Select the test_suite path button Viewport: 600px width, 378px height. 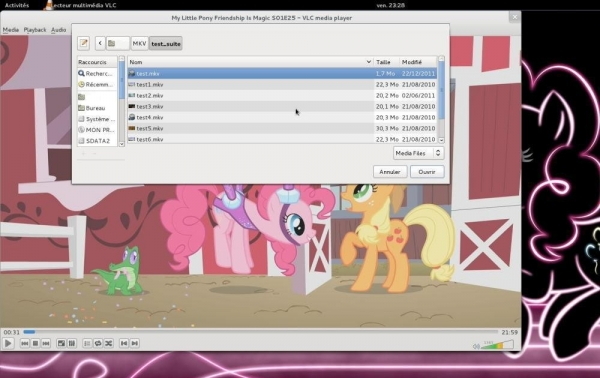pyautogui.click(x=165, y=43)
